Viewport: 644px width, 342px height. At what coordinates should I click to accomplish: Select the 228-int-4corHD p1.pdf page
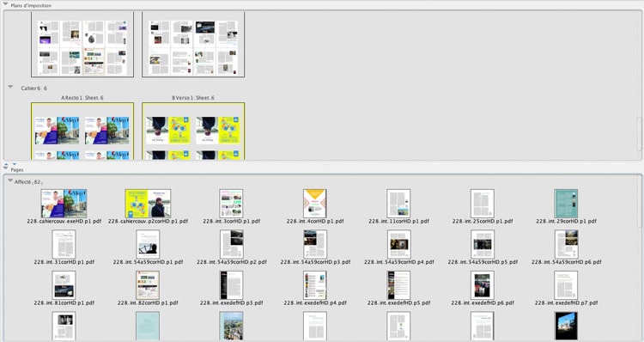tap(315, 204)
